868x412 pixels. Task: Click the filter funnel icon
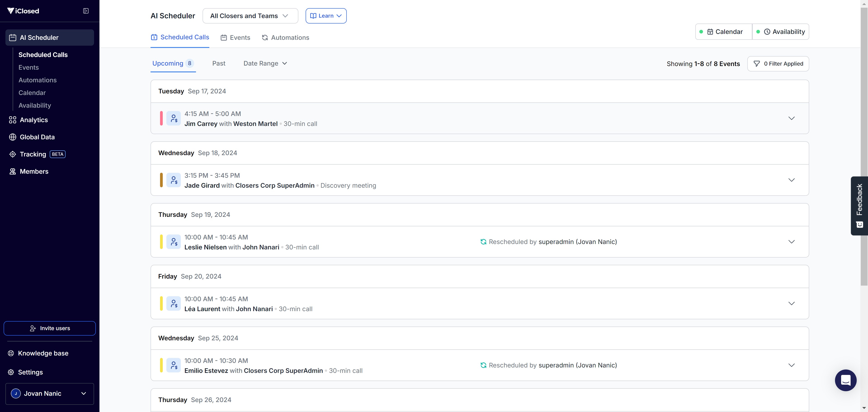tap(757, 64)
